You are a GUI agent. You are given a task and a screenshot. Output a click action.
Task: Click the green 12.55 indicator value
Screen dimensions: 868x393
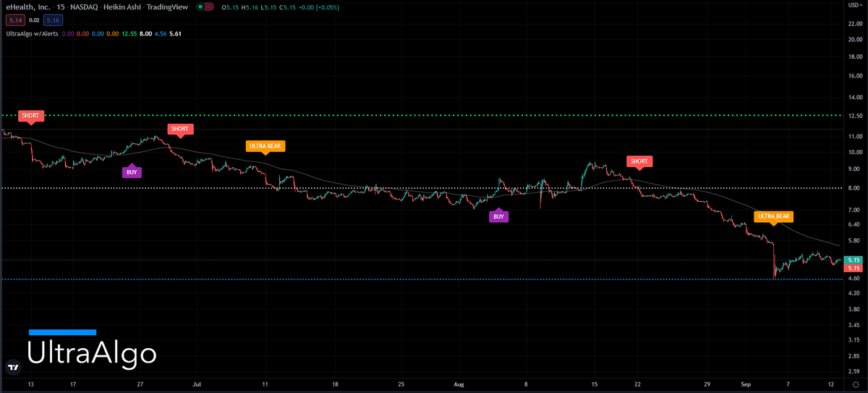(x=131, y=33)
